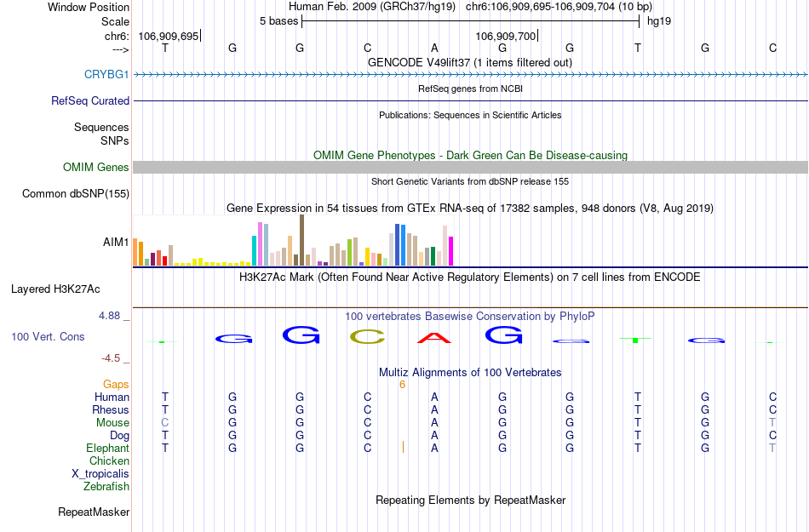The image size is (809, 532).
Task: Click the 106,909,695 position label
Action: tap(169, 36)
